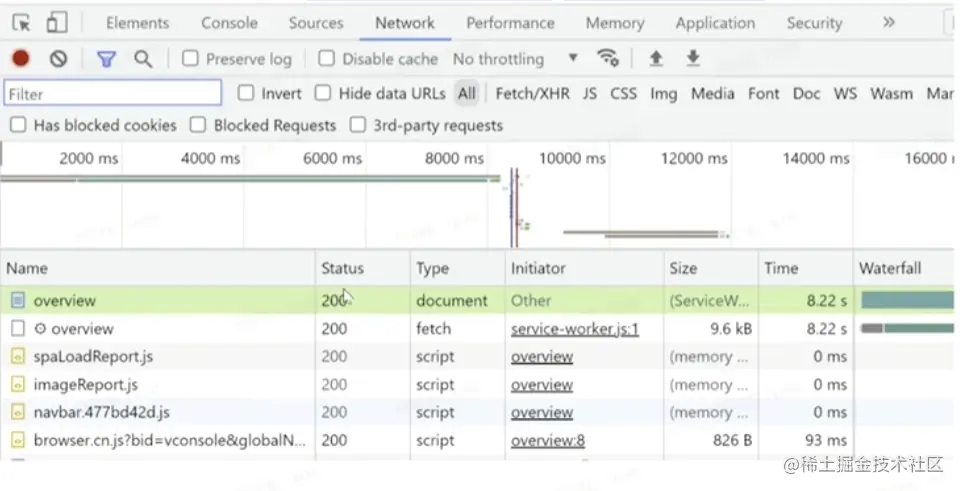Check the Disable cache option

[x=327, y=59]
